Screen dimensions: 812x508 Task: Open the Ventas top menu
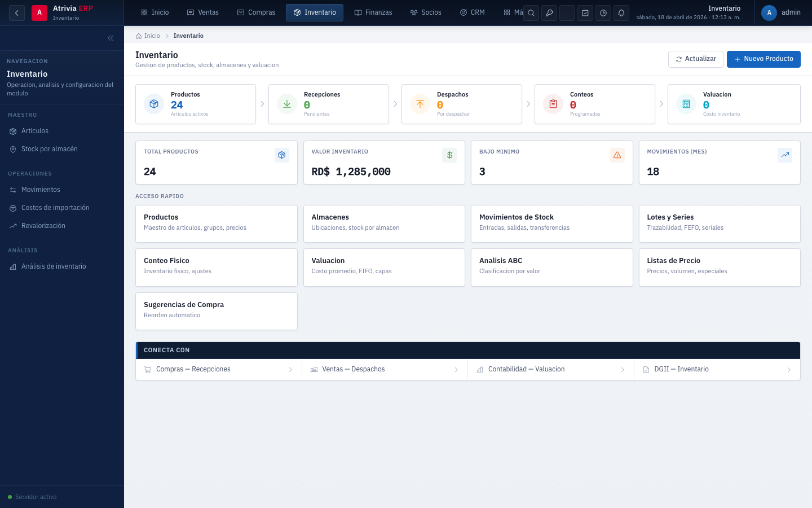tap(203, 12)
